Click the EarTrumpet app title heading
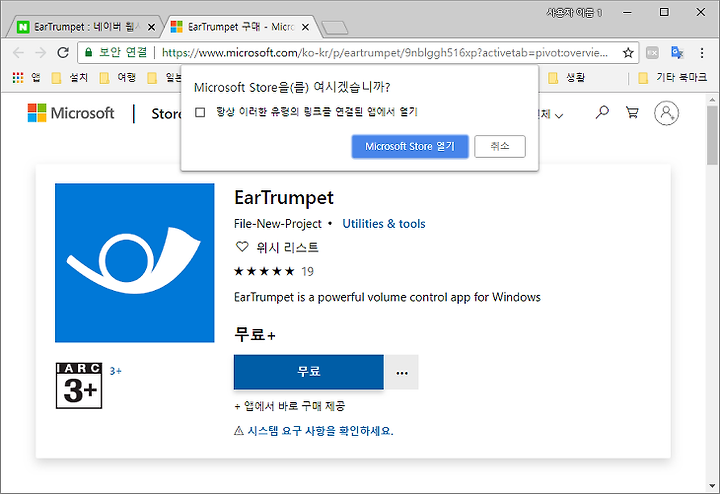The image size is (720, 494). 284,197
